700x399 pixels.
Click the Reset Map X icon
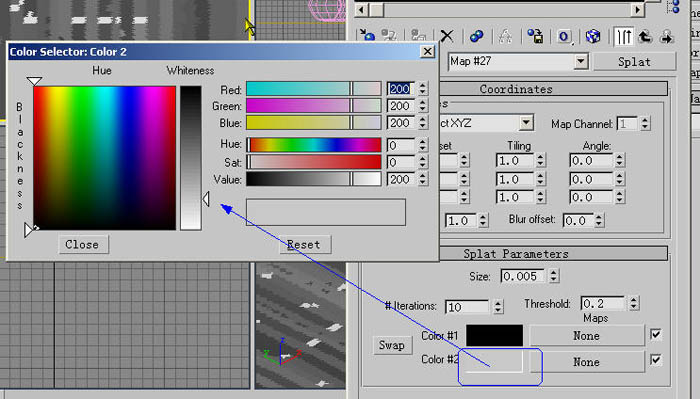coord(447,36)
